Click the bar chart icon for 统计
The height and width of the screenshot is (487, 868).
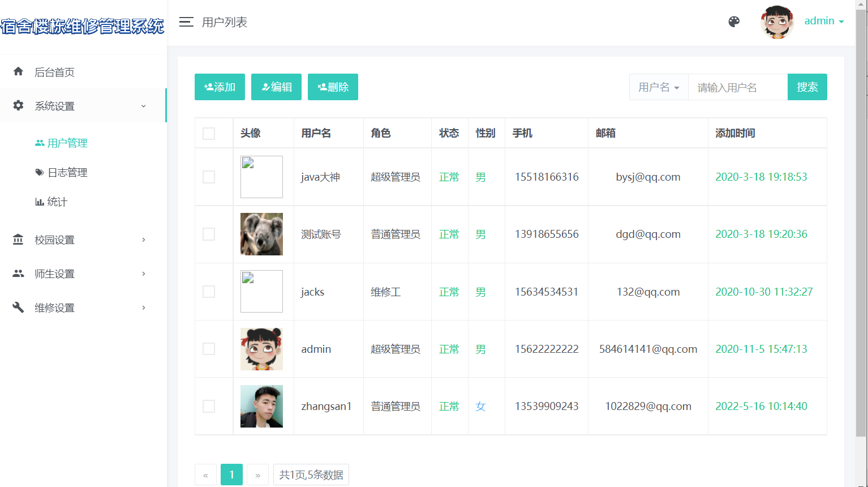coord(40,202)
